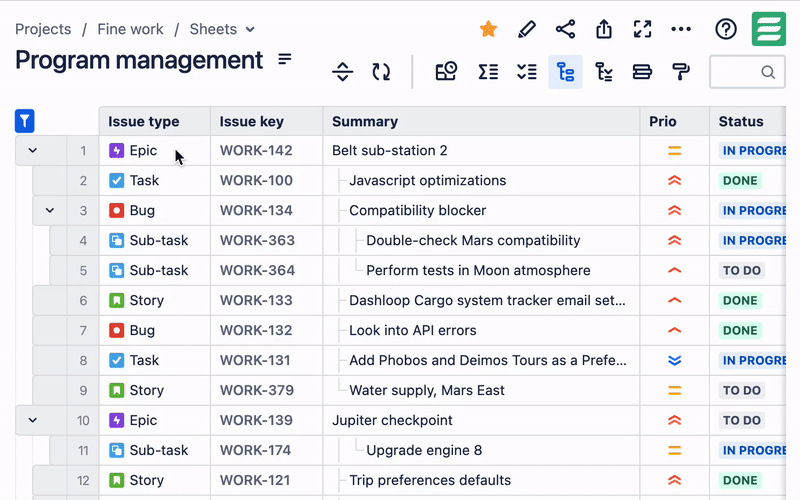The height and width of the screenshot is (500, 800).
Task: Click the stacked rows layout icon
Action: coord(642,72)
